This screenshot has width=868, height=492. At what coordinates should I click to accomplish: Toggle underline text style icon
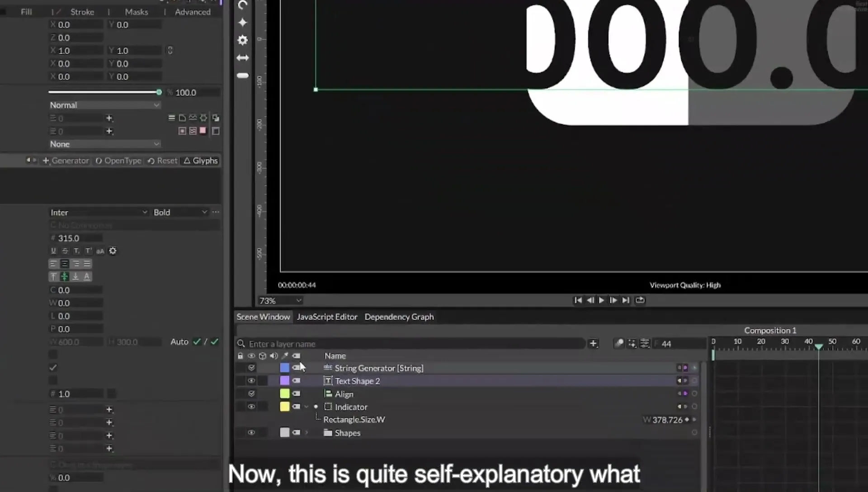pos(53,251)
